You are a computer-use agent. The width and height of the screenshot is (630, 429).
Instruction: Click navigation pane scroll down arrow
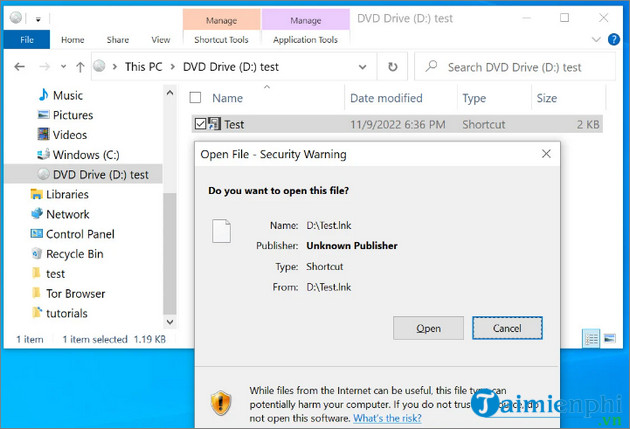[170, 322]
